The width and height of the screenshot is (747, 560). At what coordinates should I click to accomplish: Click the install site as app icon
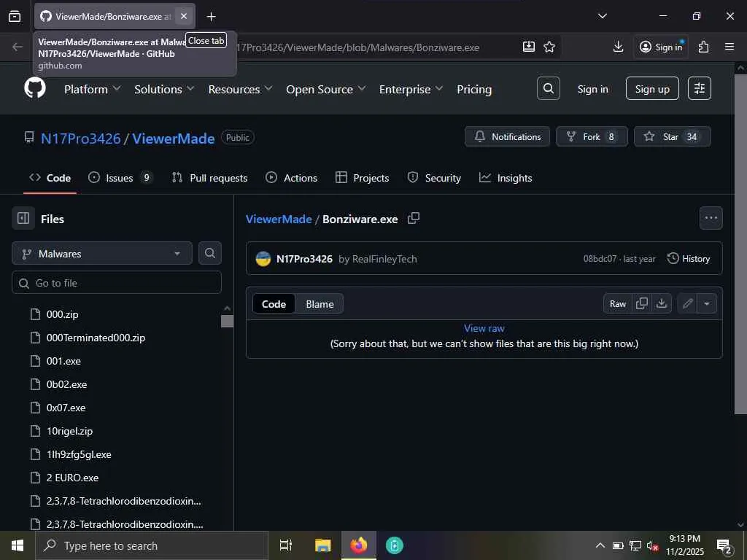click(528, 47)
